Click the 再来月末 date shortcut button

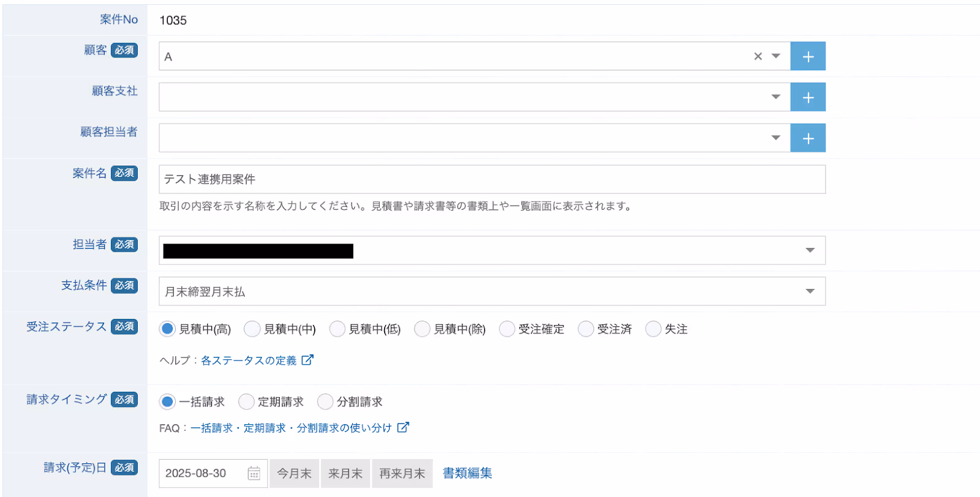[x=402, y=473]
